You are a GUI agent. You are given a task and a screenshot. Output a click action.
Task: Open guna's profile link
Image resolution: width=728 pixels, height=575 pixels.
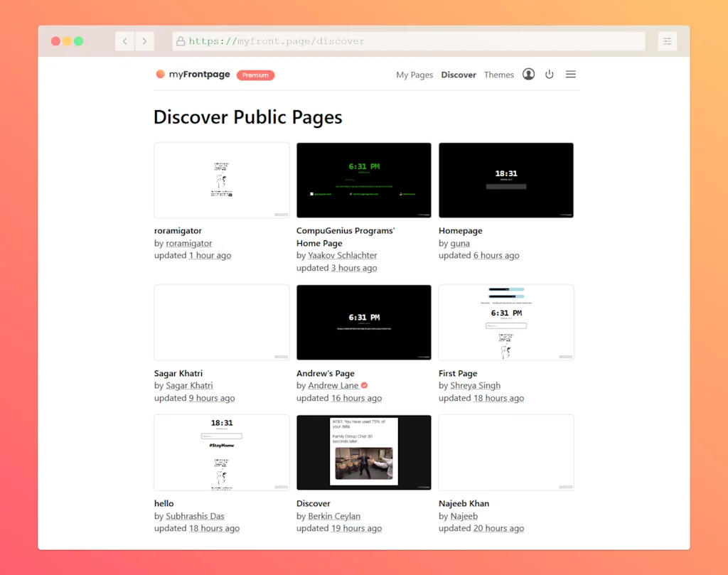tap(460, 243)
